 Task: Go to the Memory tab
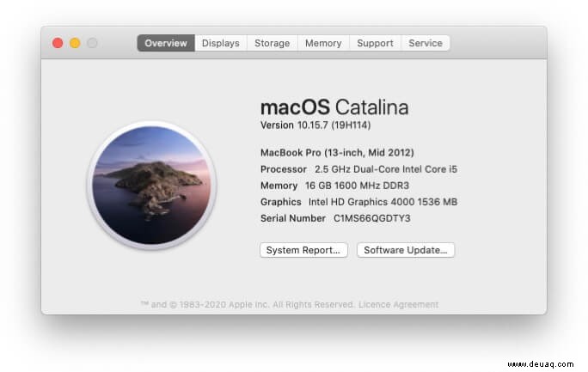tap(323, 43)
